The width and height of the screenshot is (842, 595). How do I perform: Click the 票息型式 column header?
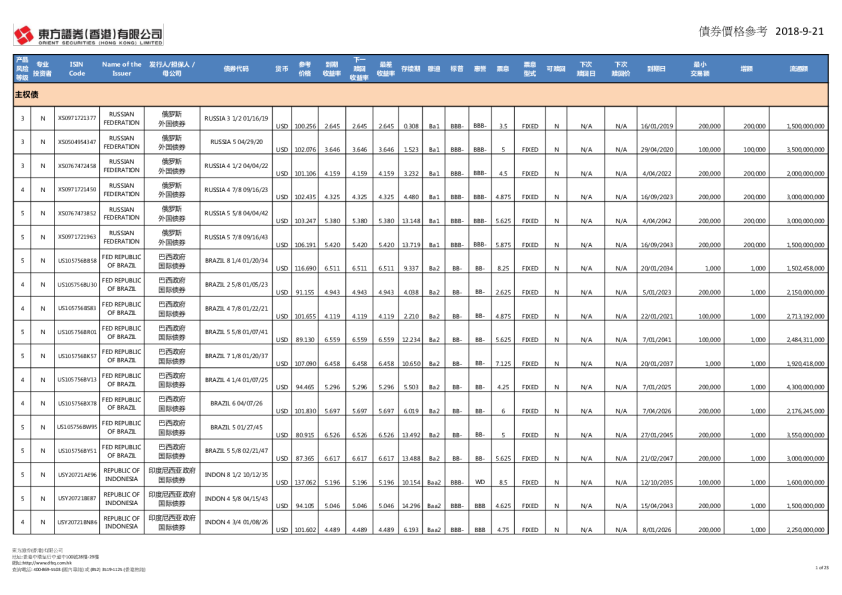[530, 69]
